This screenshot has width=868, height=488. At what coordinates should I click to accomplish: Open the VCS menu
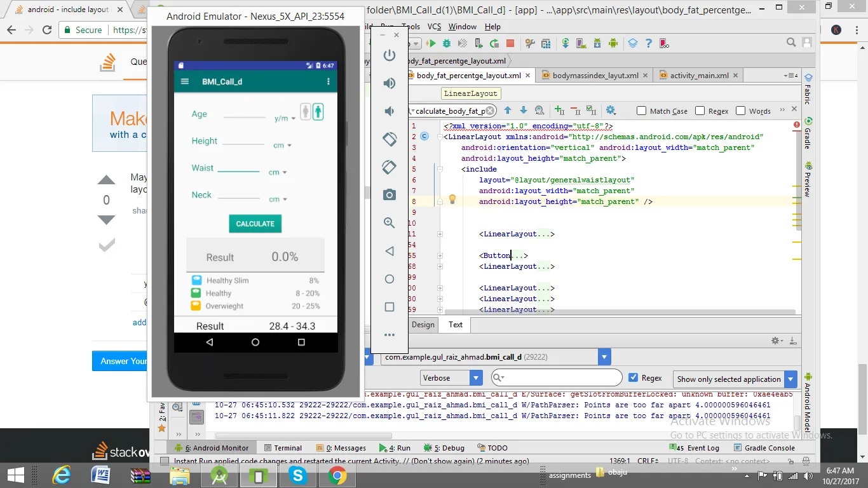(434, 27)
